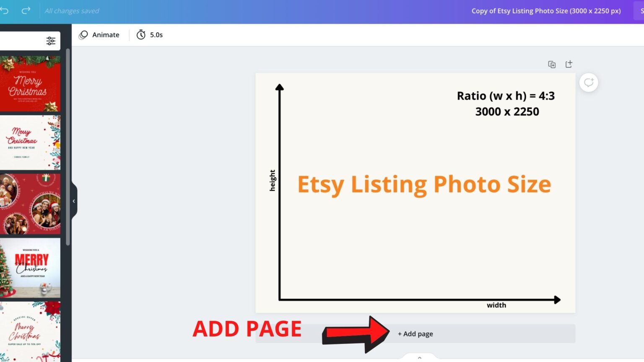Select the Ratio (w x h) = 4:3 text

506,96
